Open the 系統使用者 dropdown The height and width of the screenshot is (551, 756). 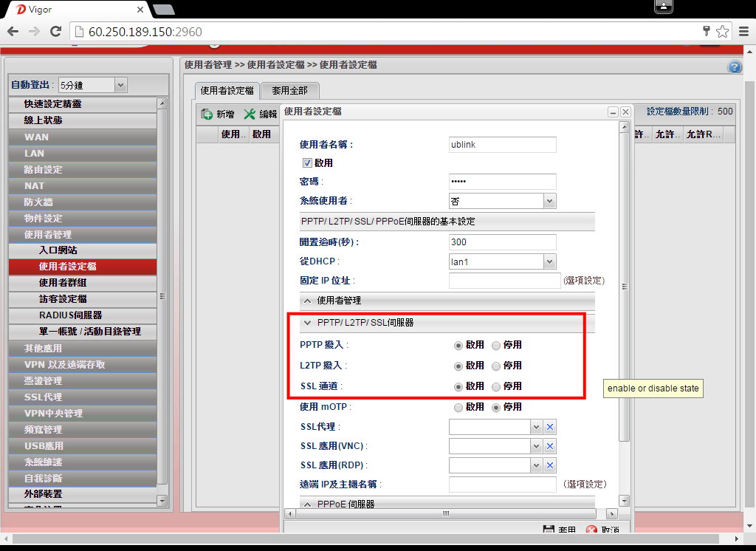tap(549, 201)
